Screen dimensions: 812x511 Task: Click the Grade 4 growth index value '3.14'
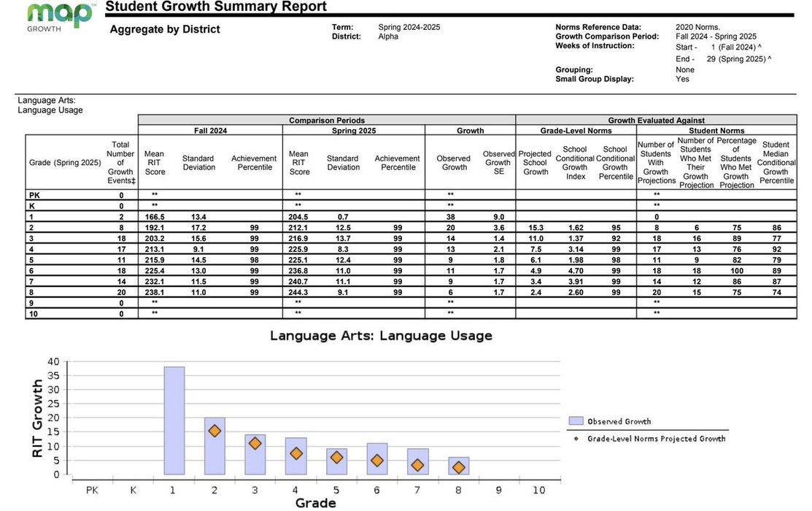pyautogui.click(x=576, y=249)
